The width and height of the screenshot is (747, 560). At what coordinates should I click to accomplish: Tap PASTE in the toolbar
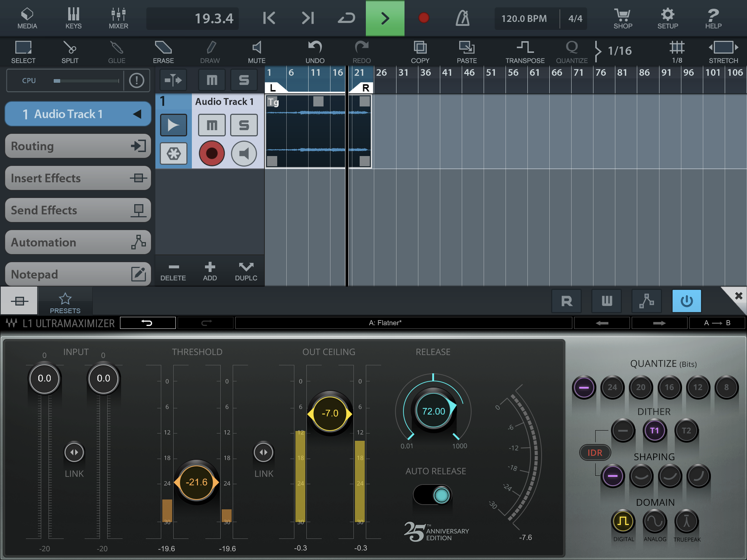coord(467,52)
